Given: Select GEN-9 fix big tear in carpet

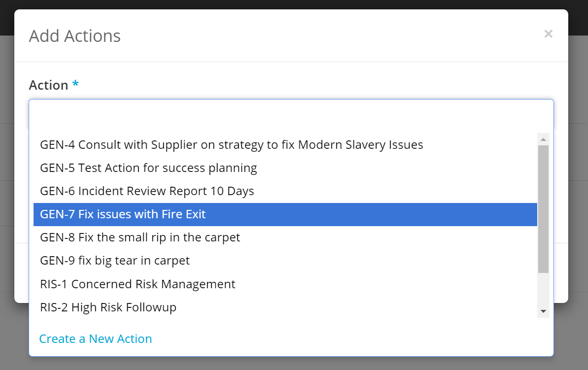Looking at the screenshot, I should [x=114, y=260].
